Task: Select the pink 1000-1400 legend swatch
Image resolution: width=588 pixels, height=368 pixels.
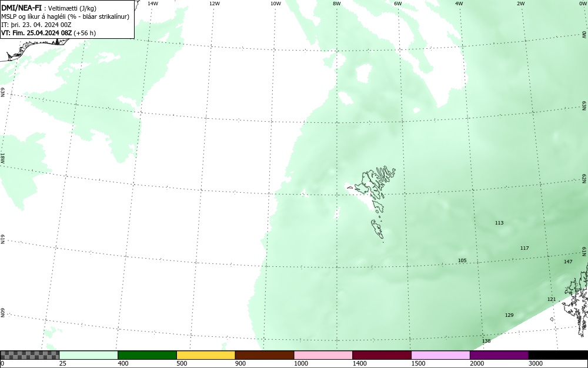Action: point(323,355)
